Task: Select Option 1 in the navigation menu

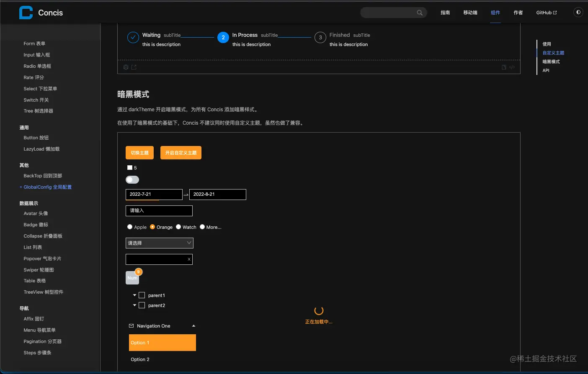Action: click(x=162, y=343)
